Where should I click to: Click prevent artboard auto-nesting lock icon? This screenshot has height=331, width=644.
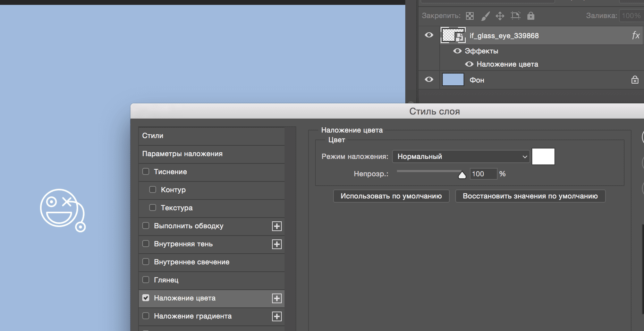[x=516, y=16]
